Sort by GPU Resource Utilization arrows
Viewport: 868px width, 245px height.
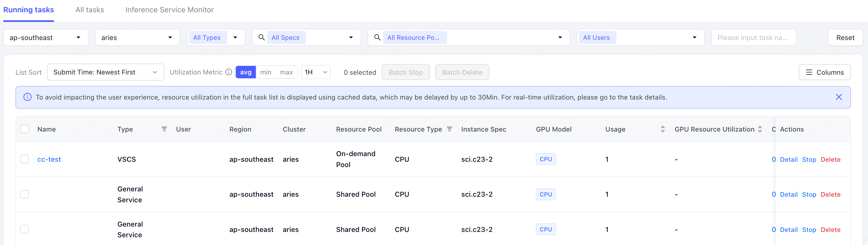point(760,129)
